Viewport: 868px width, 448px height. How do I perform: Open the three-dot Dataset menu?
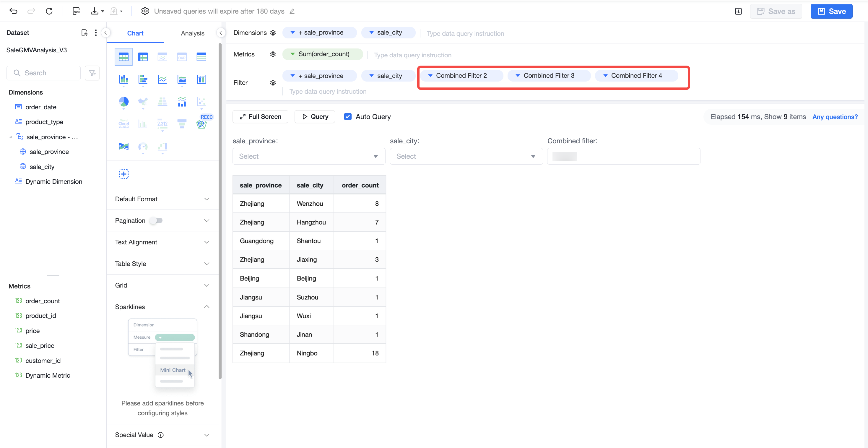coord(96,33)
